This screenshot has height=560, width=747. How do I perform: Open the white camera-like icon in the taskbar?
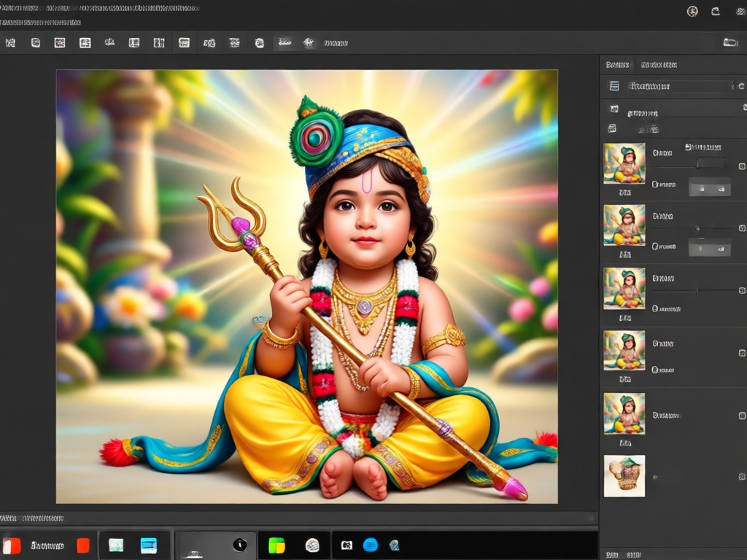[347, 545]
